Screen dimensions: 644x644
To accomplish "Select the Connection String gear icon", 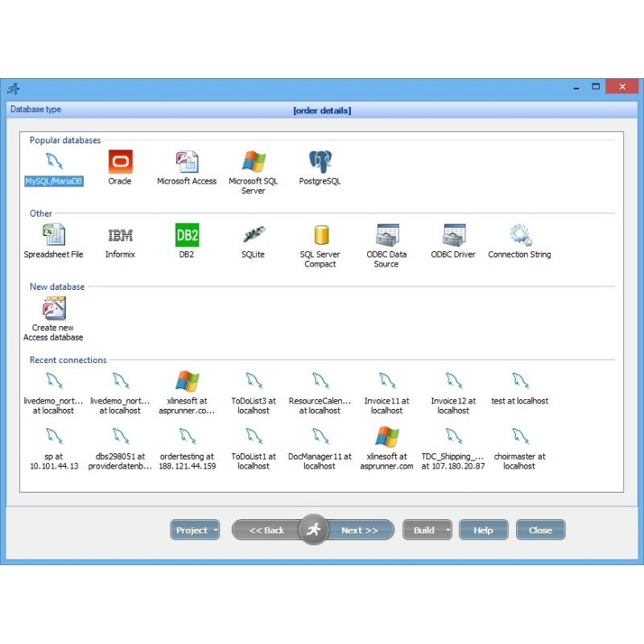I will pos(520,235).
